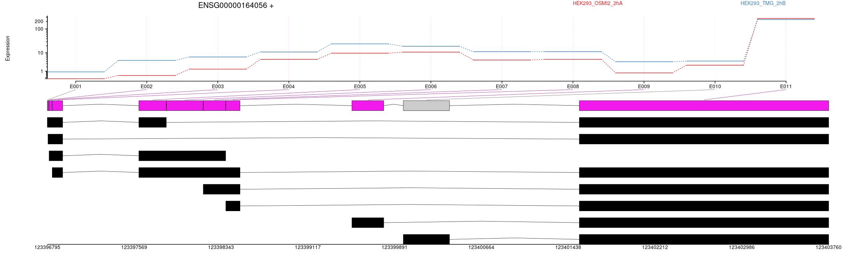This screenshot has height=253, width=868.
Task: Click genomic coordinate 123402212
Action: pyautogui.click(x=655, y=248)
